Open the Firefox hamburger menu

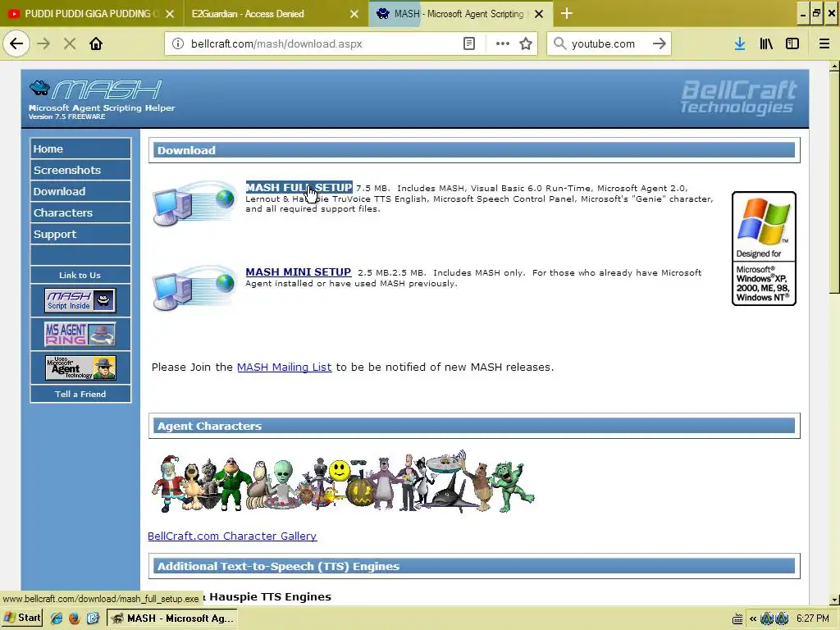[824, 43]
